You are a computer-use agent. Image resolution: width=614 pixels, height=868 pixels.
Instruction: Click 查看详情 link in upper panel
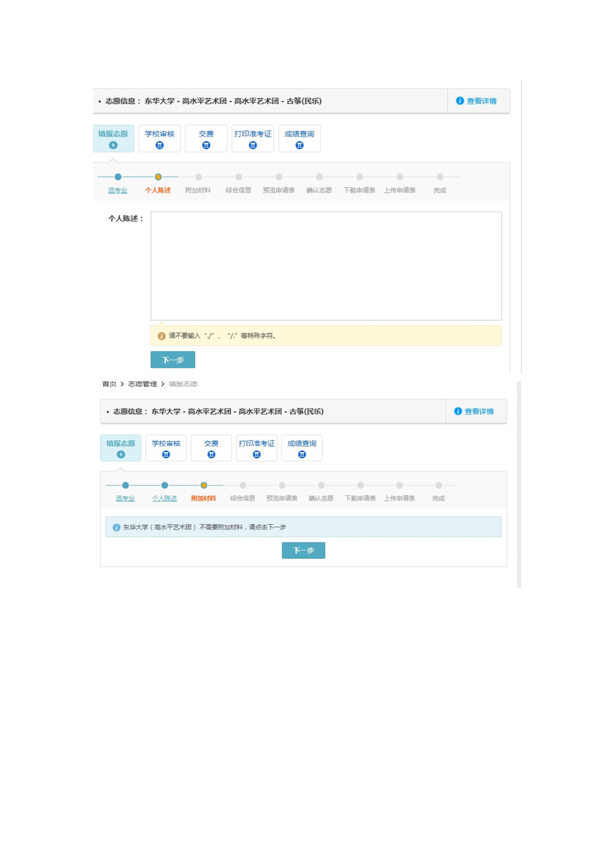482,101
